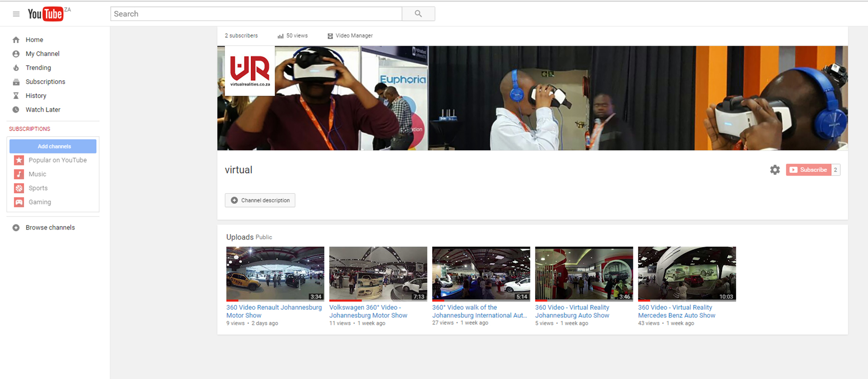Click the Watch Later clock icon
Viewport: 868px width, 379px height.
click(16, 110)
